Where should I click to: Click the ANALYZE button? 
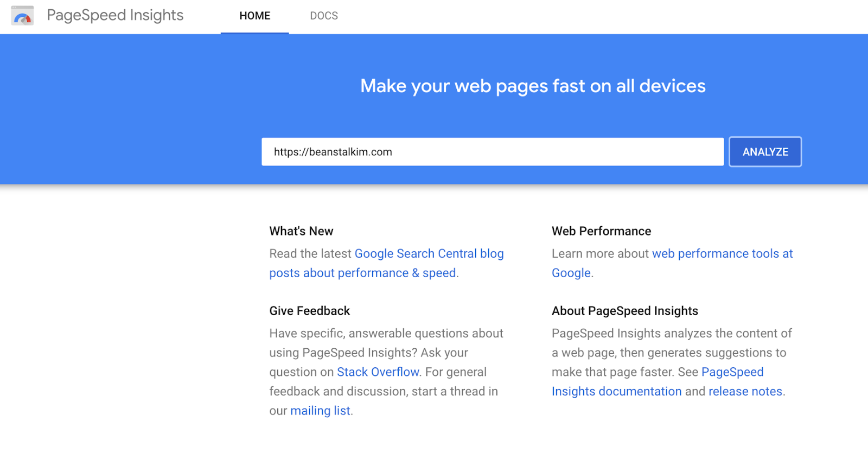(x=765, y=152)
